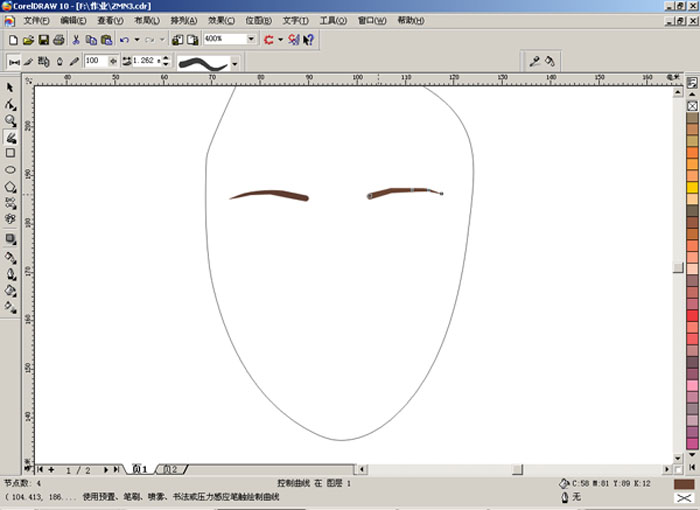Screen dimensions: 700x510
Task: Open the 400% zoom level dropdown
Action: point(251,40)
